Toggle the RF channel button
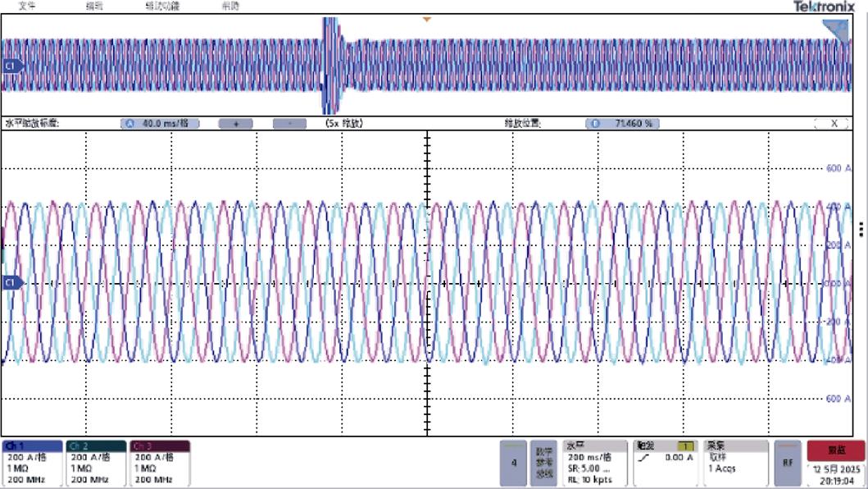868x489 pixels. [788, 463]
